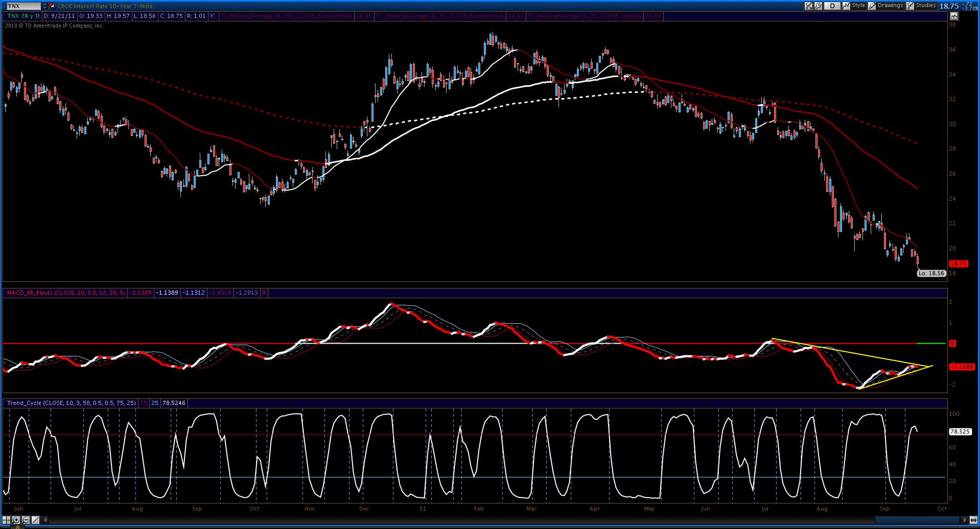Viewport: 980px width, 529px height.
Task: Click the D: 9/21/11 date field
Action: click(x=59, y=16)
